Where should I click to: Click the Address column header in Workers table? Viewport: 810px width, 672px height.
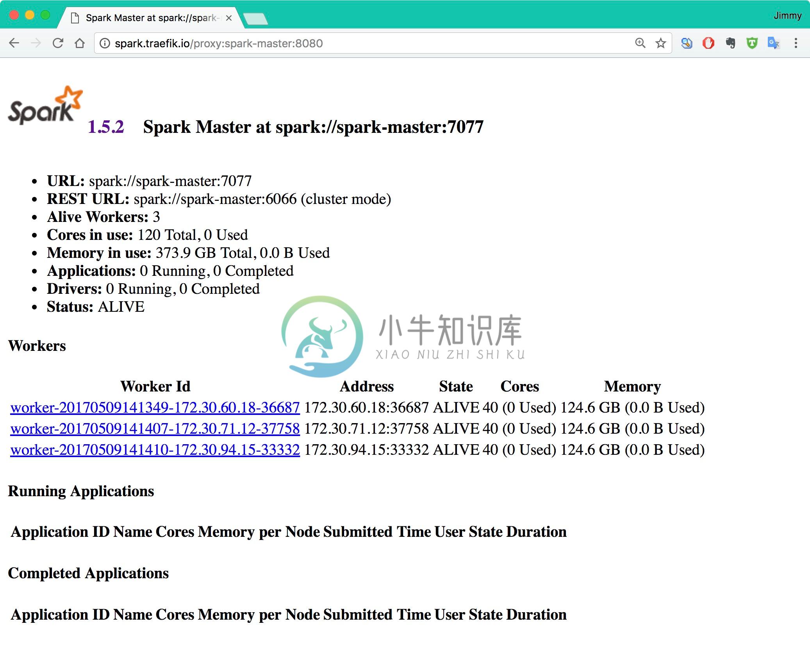click(367, 387)
